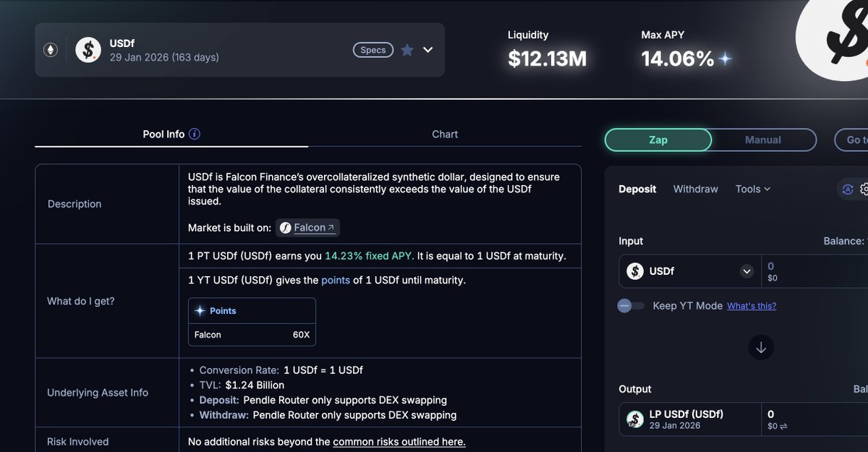Click the USDf icon in input selector
Screen dimensions: 868x452
[635, 271]
